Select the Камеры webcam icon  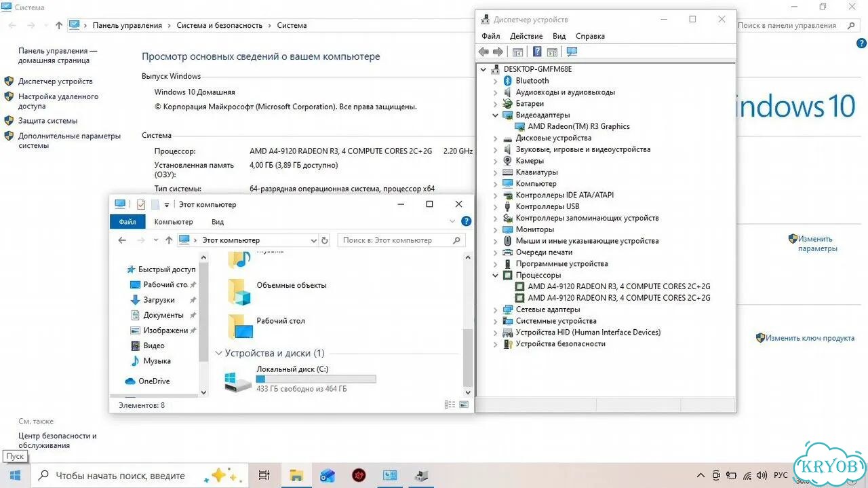pyautogui.click(x=508, y=161)
